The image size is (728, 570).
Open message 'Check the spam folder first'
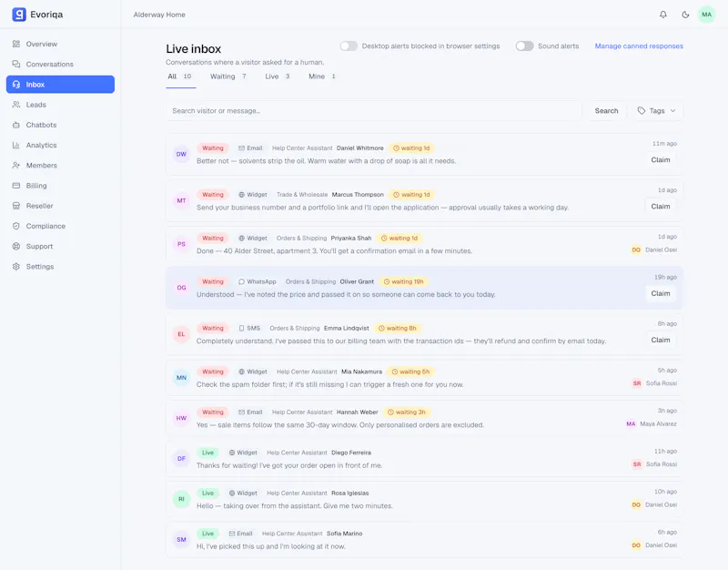tap(329, 384)
